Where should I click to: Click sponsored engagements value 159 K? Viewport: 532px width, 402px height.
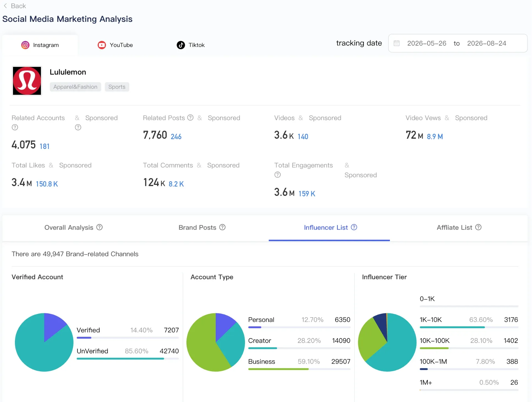click(307, 193)
